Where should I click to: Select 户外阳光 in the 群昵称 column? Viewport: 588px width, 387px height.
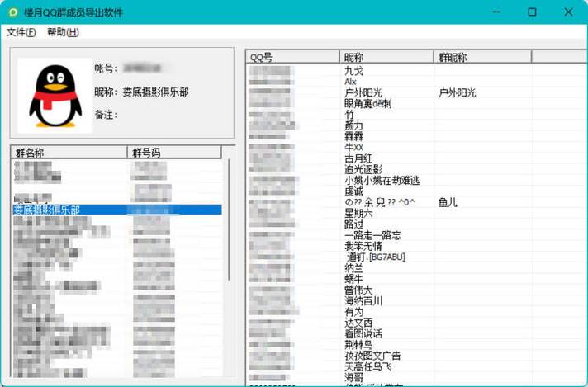pos(458,92)
